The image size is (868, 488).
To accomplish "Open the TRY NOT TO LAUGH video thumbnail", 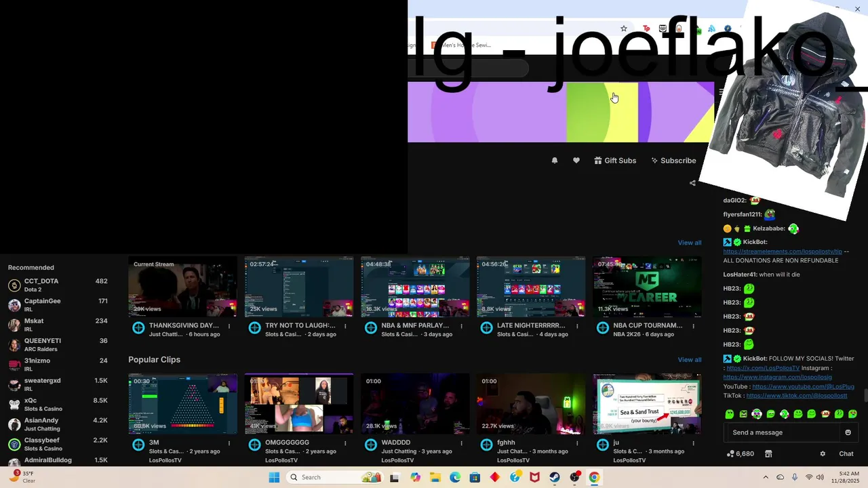I will pos(299,287).
